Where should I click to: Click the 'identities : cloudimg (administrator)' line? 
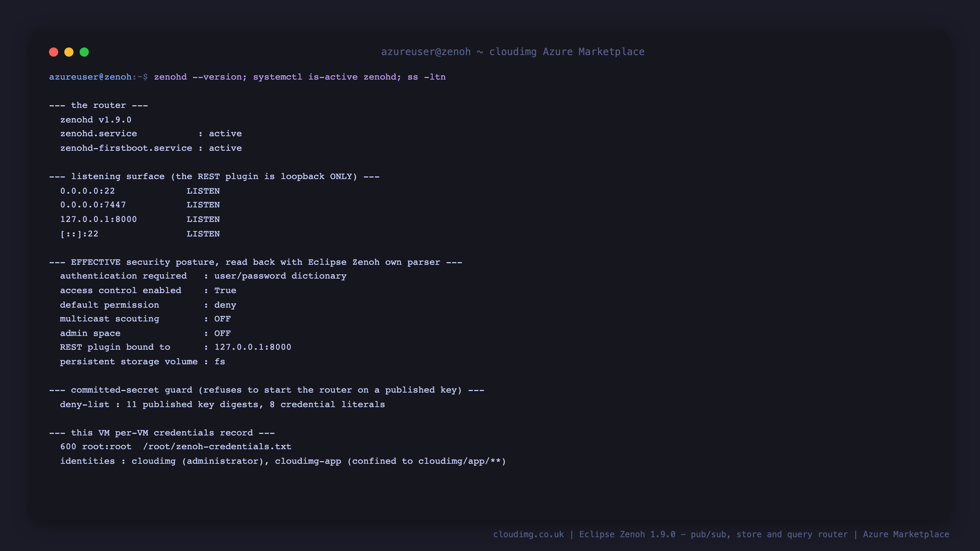(x=283, y=461)
